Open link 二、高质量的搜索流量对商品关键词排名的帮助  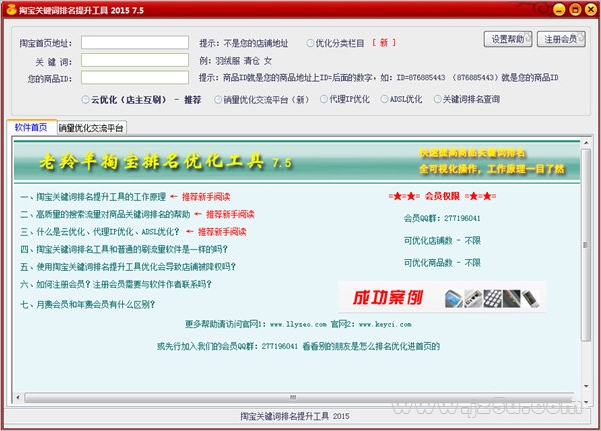point(105,214)
